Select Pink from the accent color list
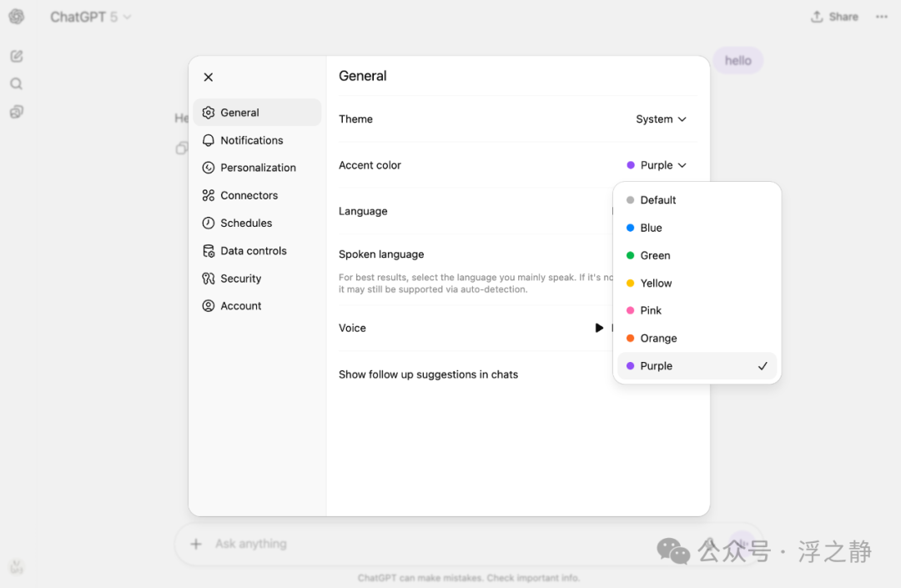901x588 pixels. pyautogui.click(x=697, y=310)
